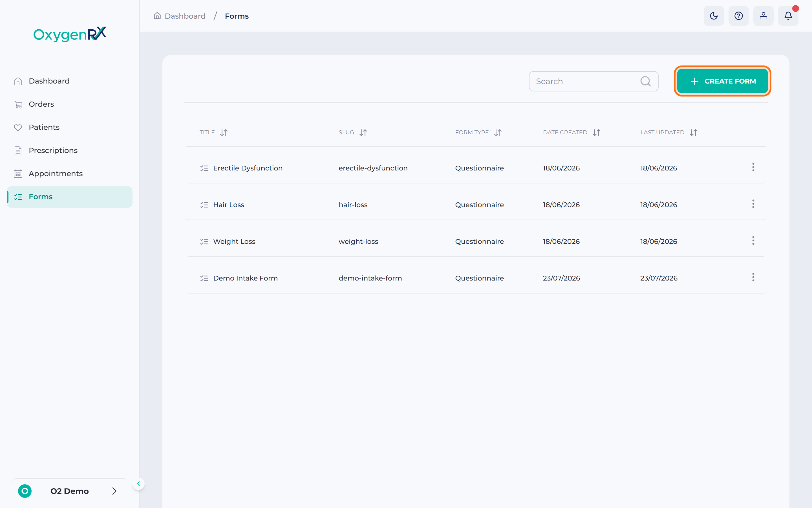812x508 pixels.
Task: Sort table by Form Type
Action: 498,133
